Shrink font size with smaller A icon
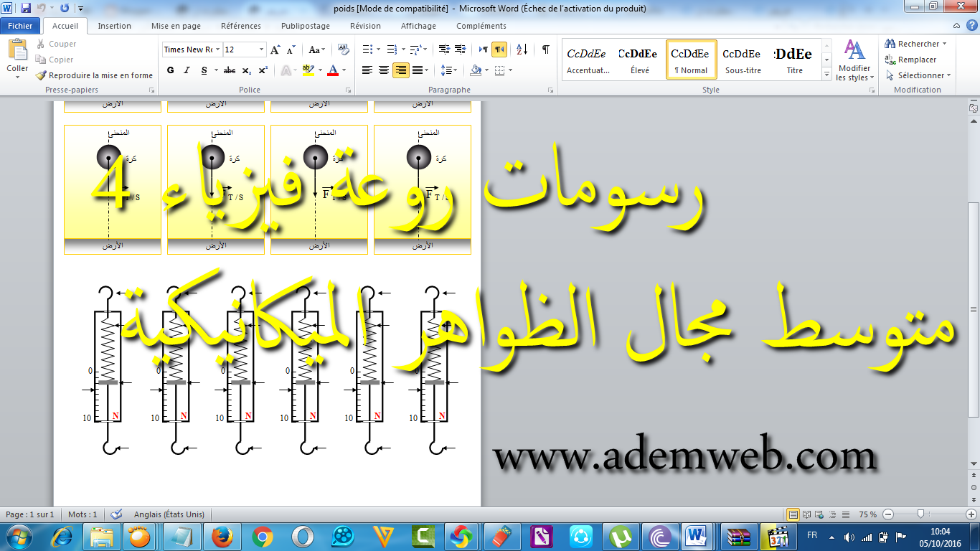 [x=291, y=50]
